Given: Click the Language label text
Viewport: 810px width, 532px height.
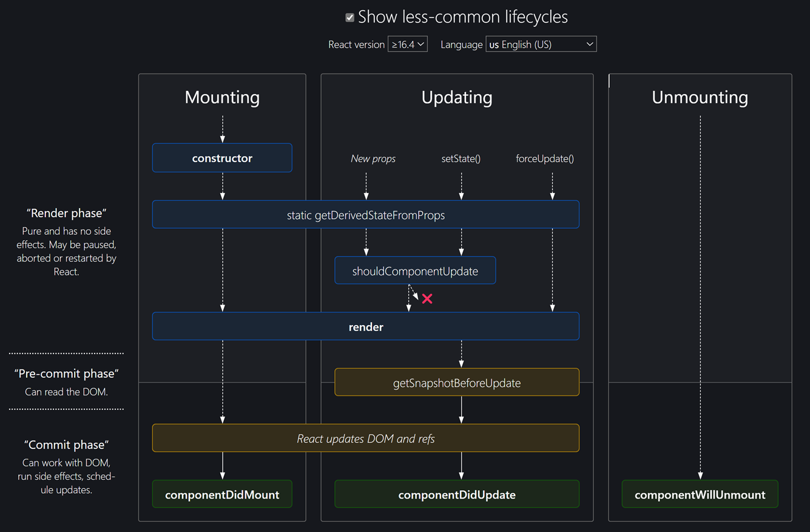Looking at the screenshot, I should pyautogui.click(x=462, y=44).
